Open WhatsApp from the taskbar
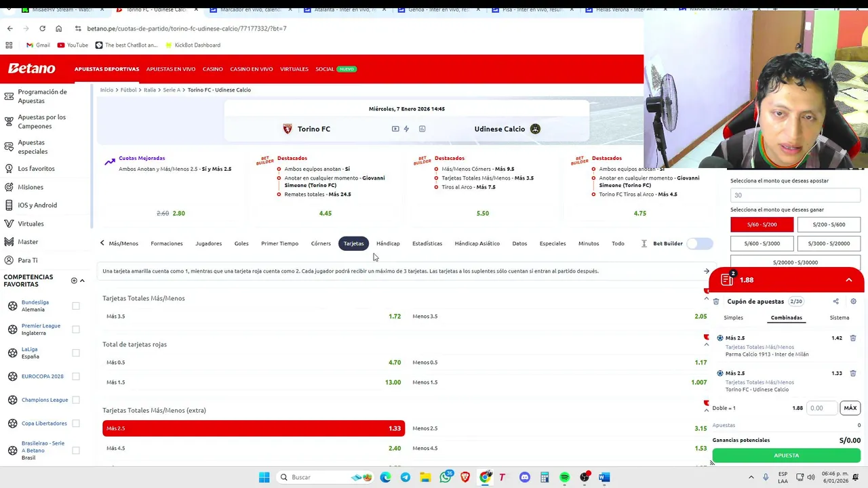868x488 pixels. tap(446, 477)
